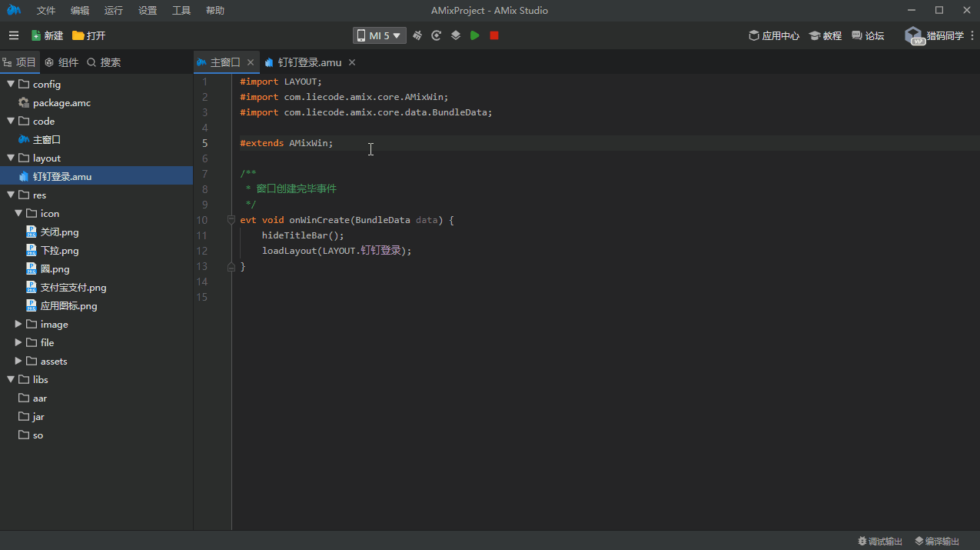Collapse the res folder
980x550 pixels.
point(11,195)
